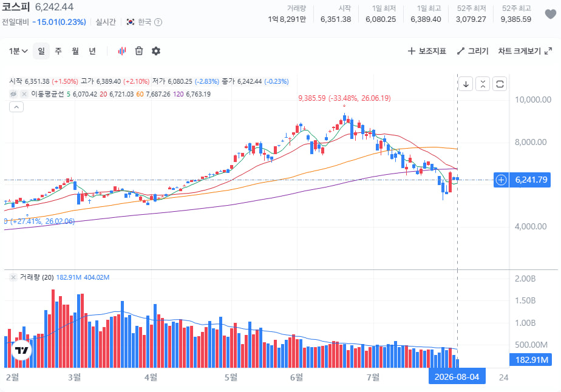
Task: Click the 1일 최고 value 6,389.40
Action: pyautogui.click(x=426, y=19)
